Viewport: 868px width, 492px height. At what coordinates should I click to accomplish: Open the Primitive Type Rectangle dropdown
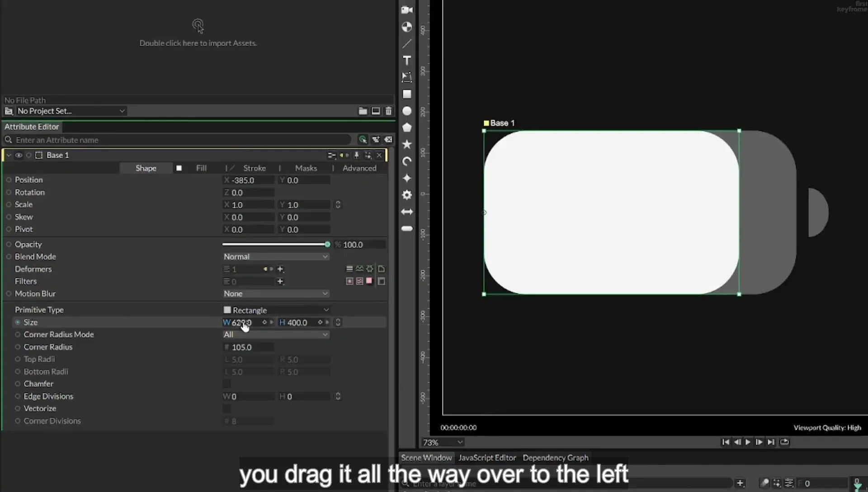(x=276, y=310)
